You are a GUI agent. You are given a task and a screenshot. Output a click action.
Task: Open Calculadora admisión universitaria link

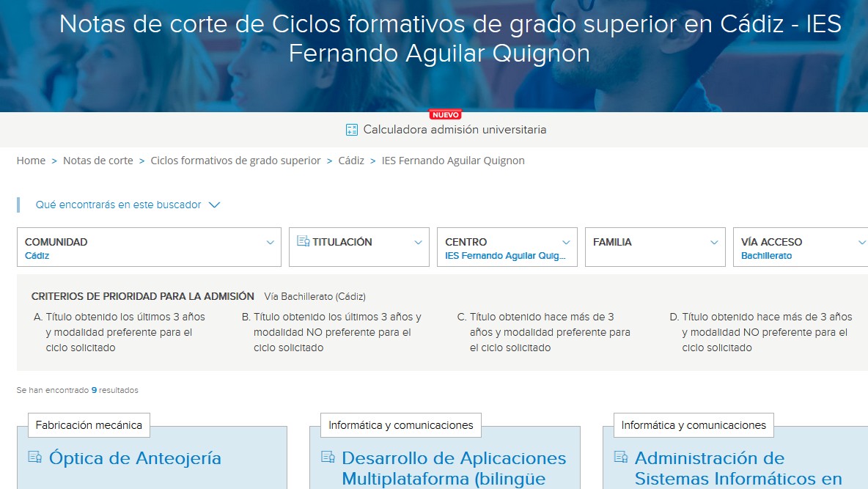[455, 130]
